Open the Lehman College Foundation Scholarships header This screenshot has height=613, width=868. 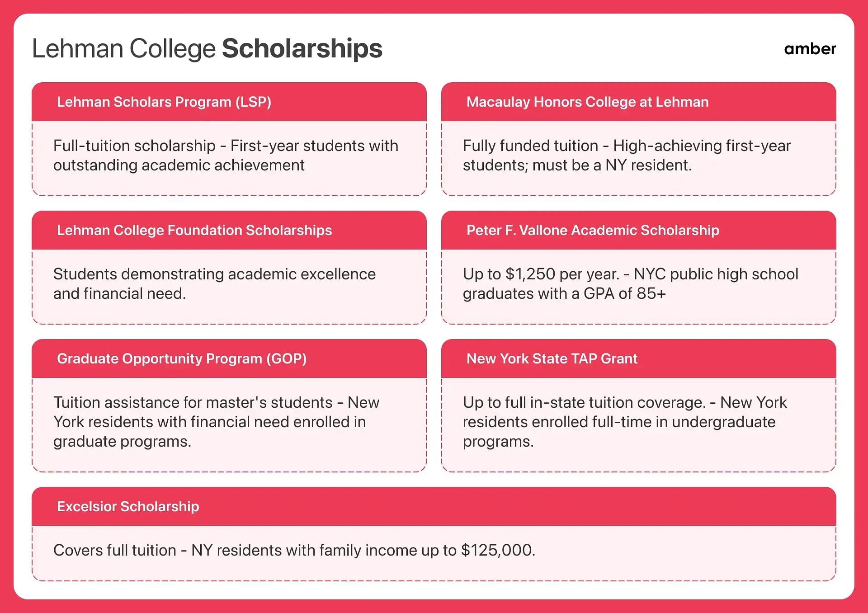[x=229, y=230]
